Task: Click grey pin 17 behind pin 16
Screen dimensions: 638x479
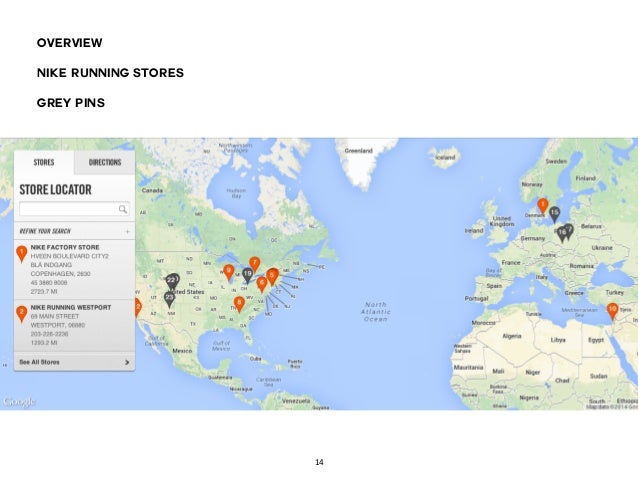Action: click(x=569, y=230)
